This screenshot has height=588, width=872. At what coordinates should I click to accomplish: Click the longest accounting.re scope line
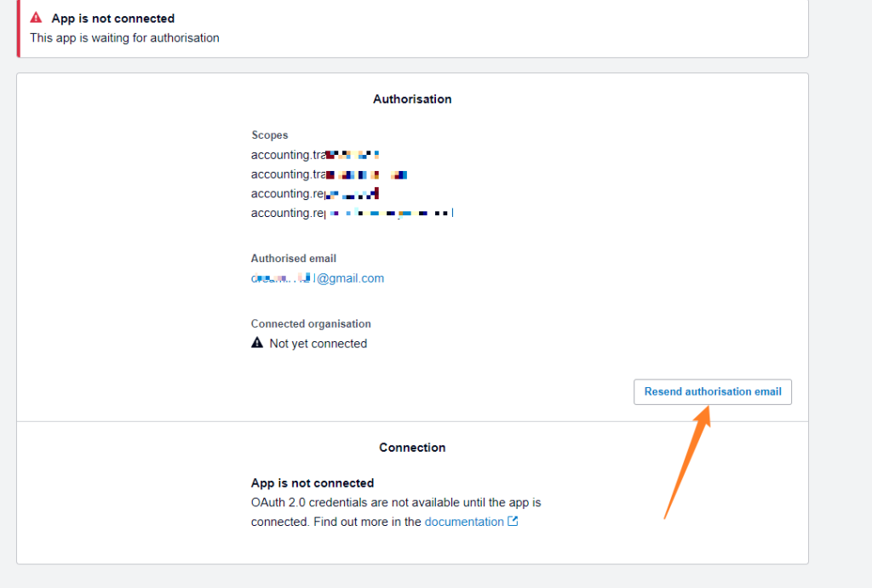coord(352,212)
